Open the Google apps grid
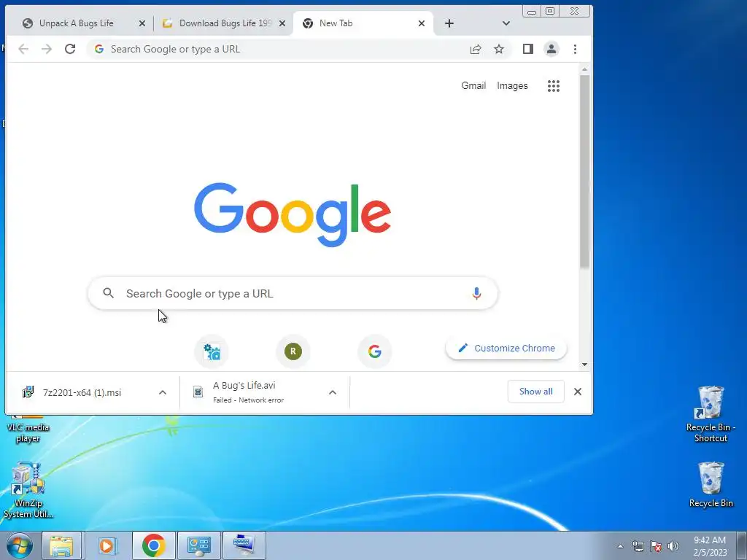 554,86
